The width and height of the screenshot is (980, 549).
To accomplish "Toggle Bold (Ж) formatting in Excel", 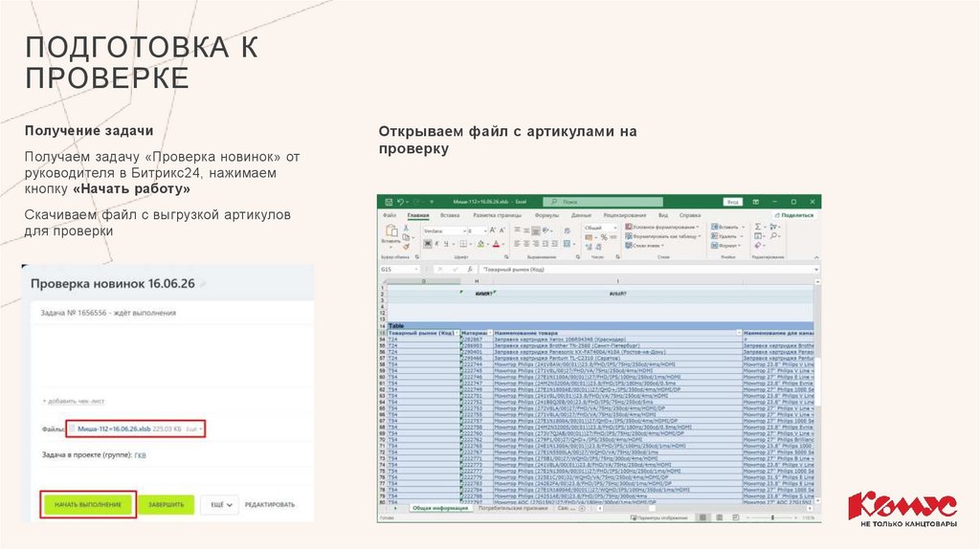I will point(428,244).
